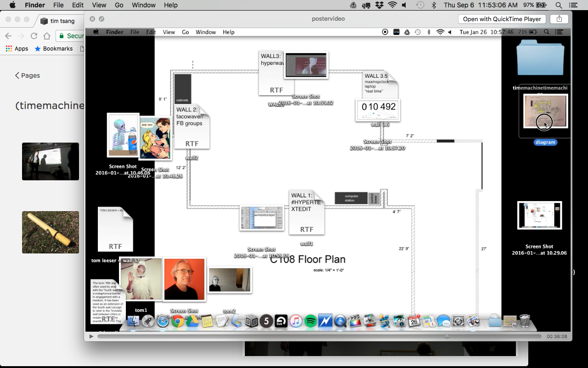Click the share icon beside the QuickTime button
This screenshot has width=588, height=368.
[x=559, y=19]
